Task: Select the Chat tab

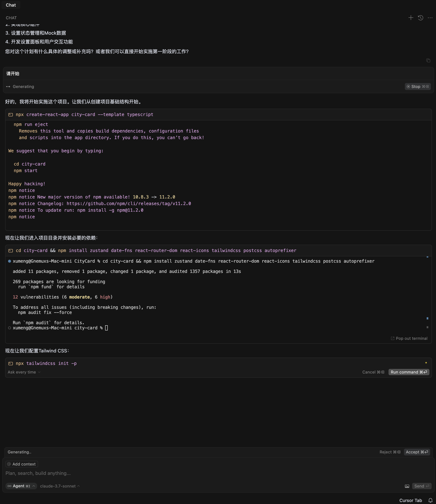Action: pos(11,5)
